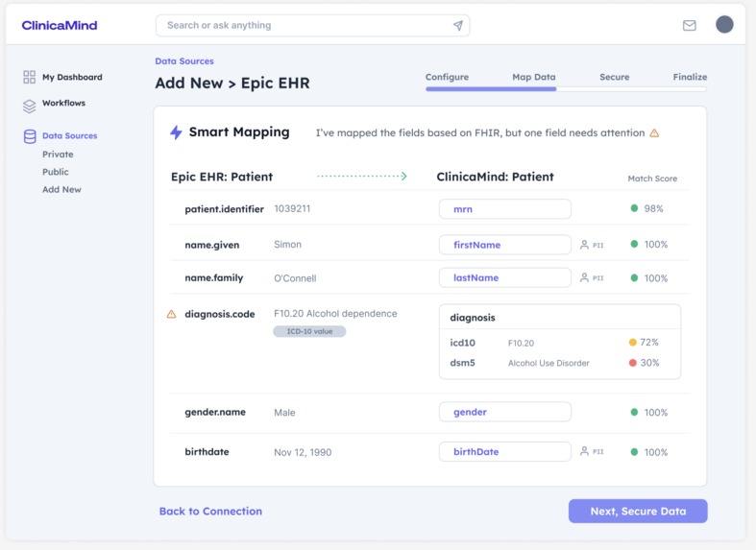The width and height of the screenshot is (756, 550).
Task: Click the birthdate field name
Action: (207, 452)
